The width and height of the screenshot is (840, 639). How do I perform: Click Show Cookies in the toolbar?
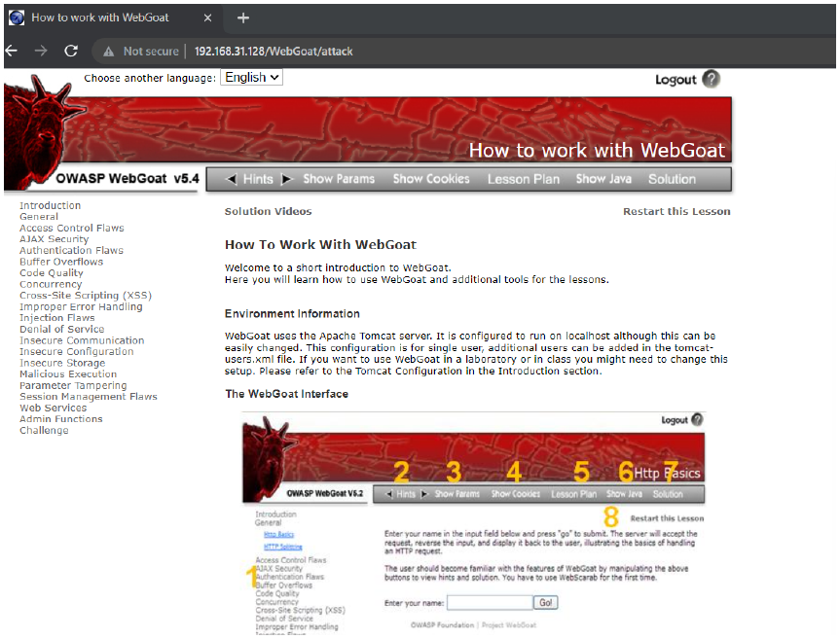click(x=431, y=179)
